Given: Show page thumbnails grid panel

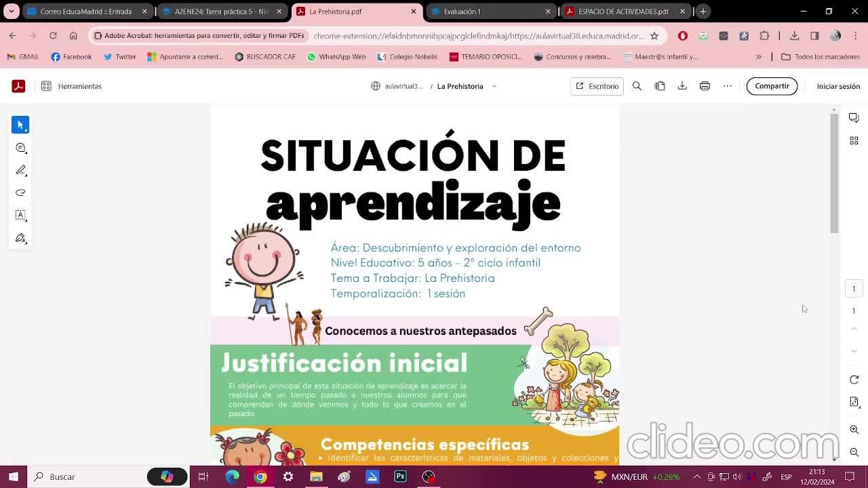Looking at the screenshot, I should pos(854,140).
